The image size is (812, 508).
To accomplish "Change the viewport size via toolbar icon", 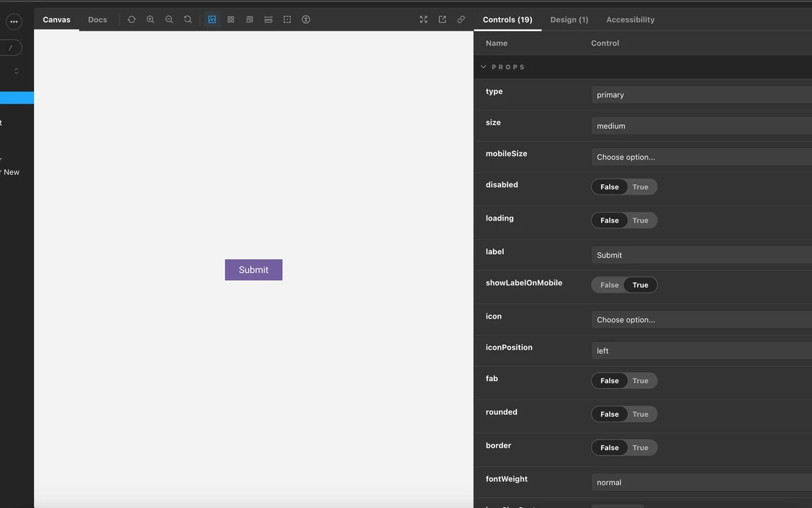I will coord(249,20).
